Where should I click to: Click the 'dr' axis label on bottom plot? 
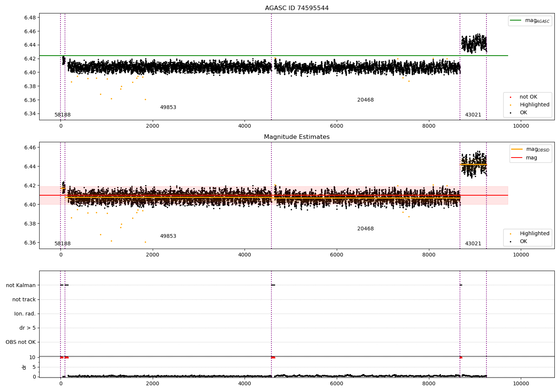click(x=24, y=367)
